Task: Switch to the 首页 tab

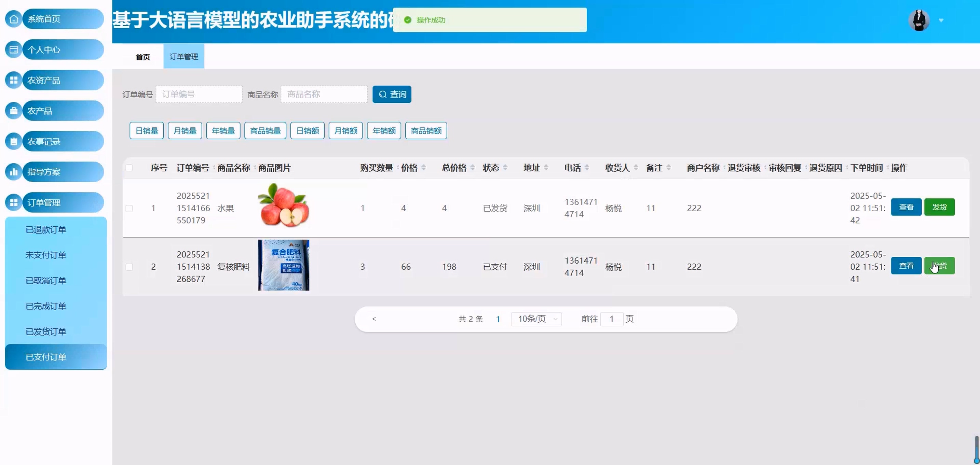Action: click(143, 57)
